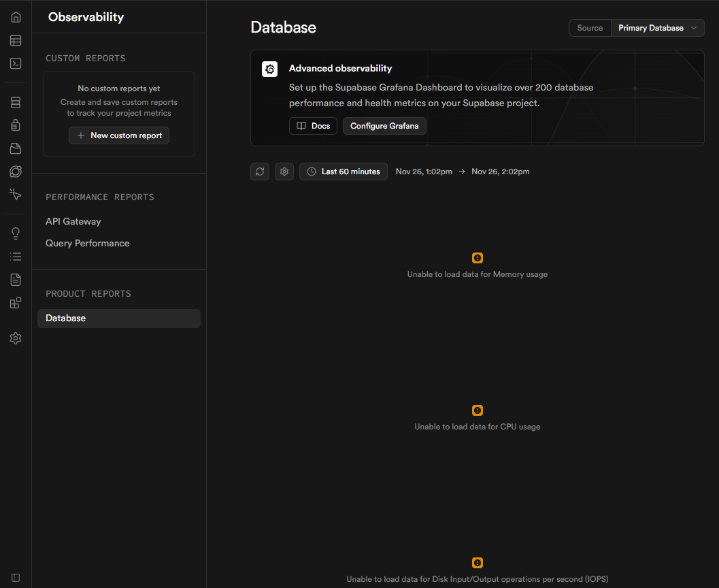Image resolution: width=719 pixels, height=588 pixels.
Task: Open the Storage folder icon
Action: pos(16,148)
